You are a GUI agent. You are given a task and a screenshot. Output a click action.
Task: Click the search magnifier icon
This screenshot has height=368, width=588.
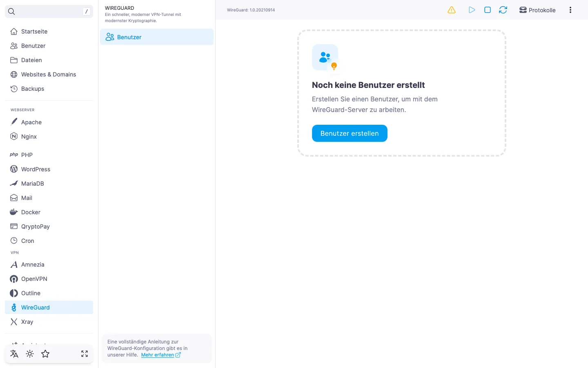(11, 11)
